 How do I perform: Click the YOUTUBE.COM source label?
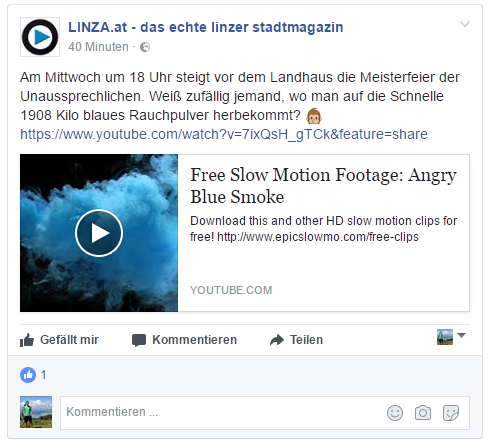point(231,290)
